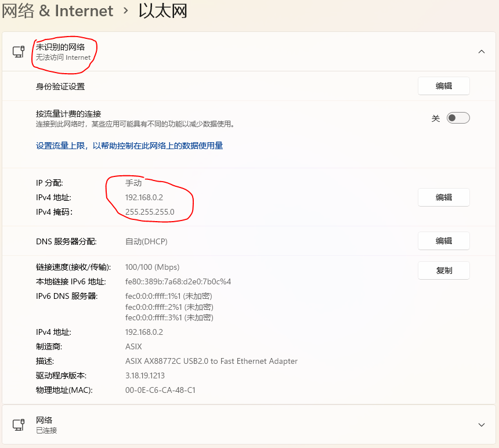This screenshot has width=499, height=448.
Task: Click 编辑 next to 身份验证设置
Action: pos(443,85)
